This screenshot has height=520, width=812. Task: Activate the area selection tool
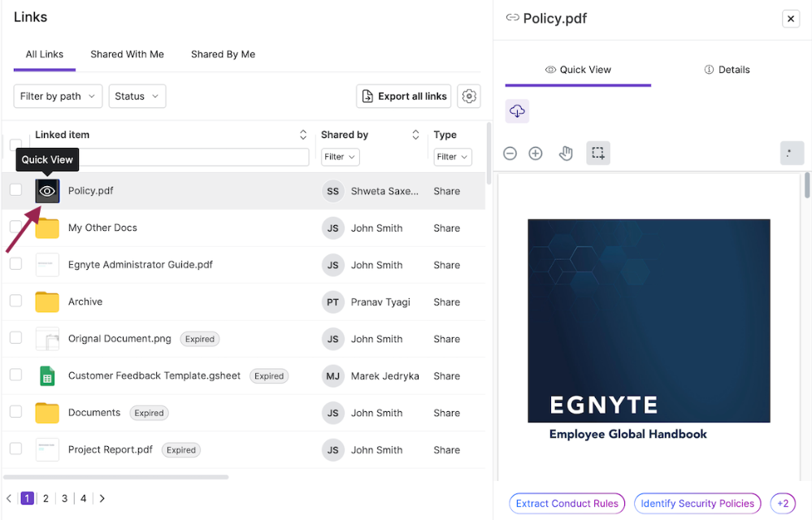598,153
